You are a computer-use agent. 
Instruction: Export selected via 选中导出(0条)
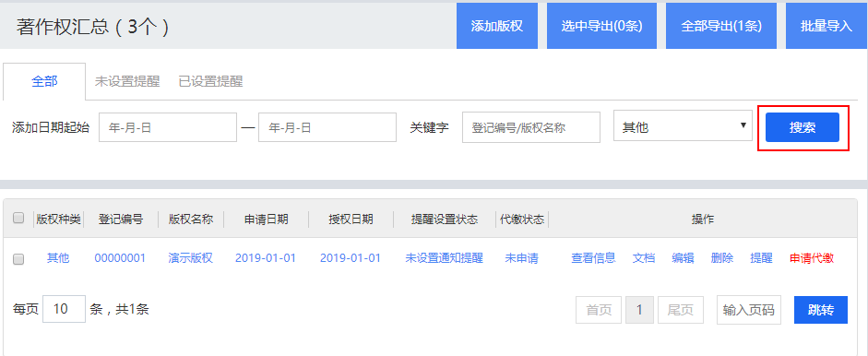click(x=601, y=26)
